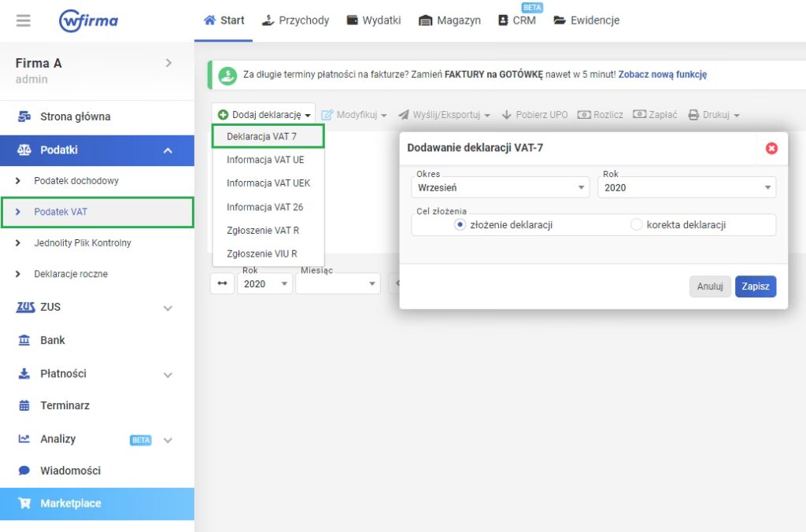Open the Okres dropdown showing Wrzesień
The width and height of the screenshot is (806, 532).
pyautogui.click(x=500, y=188)
